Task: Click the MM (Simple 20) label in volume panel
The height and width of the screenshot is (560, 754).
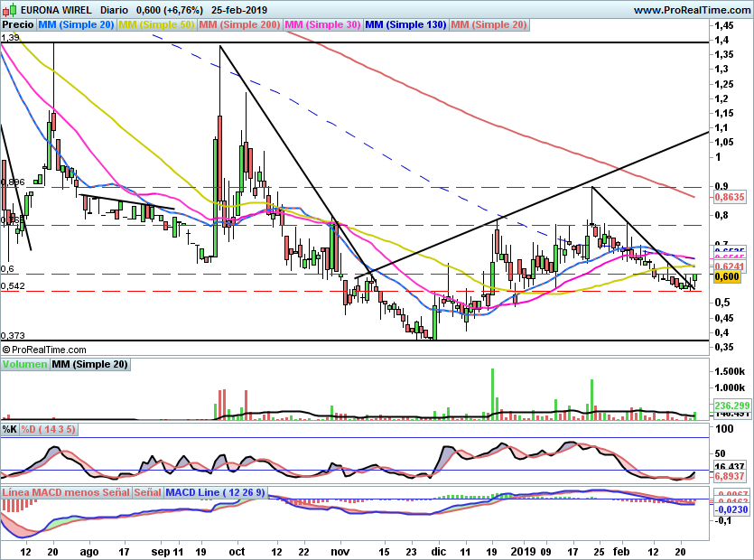Action: coord(90,364)
